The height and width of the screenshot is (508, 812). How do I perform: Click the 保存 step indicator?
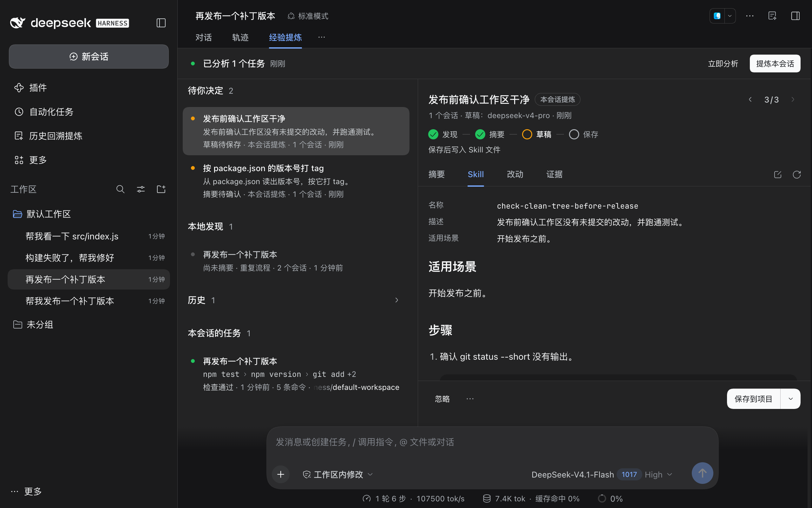584,134
